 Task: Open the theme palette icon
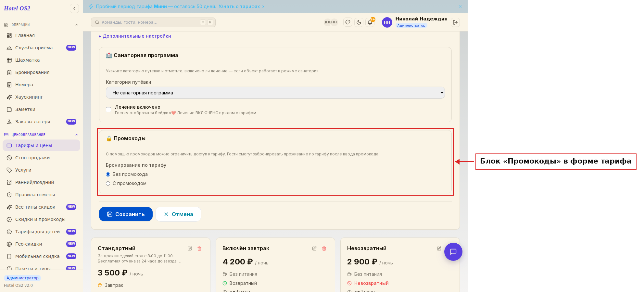[x=348, y=22]
